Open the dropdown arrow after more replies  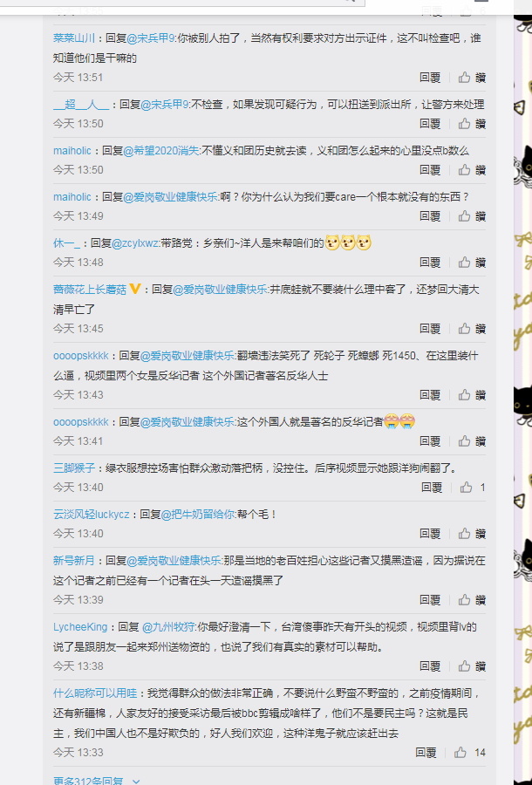pos(136,781)
